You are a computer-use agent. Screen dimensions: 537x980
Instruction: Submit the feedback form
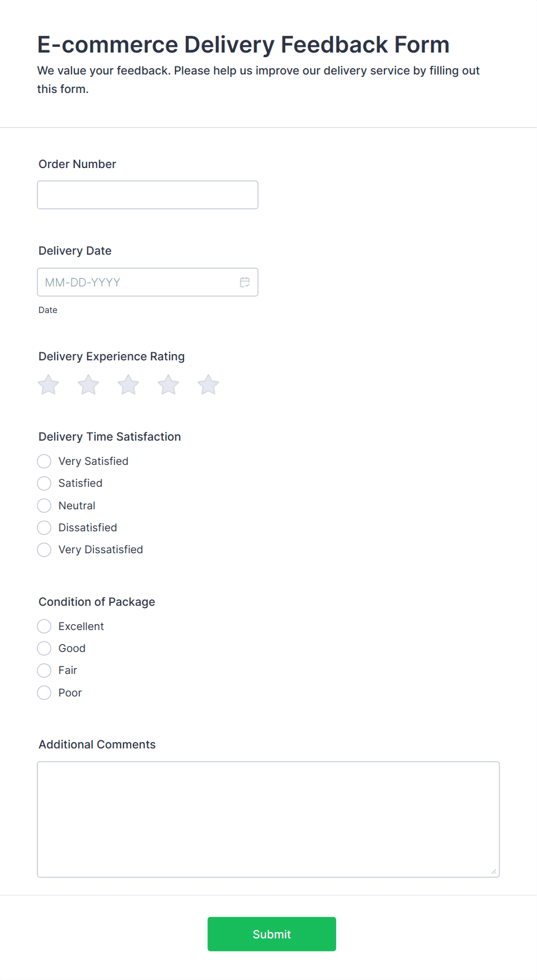click(272, 934)
